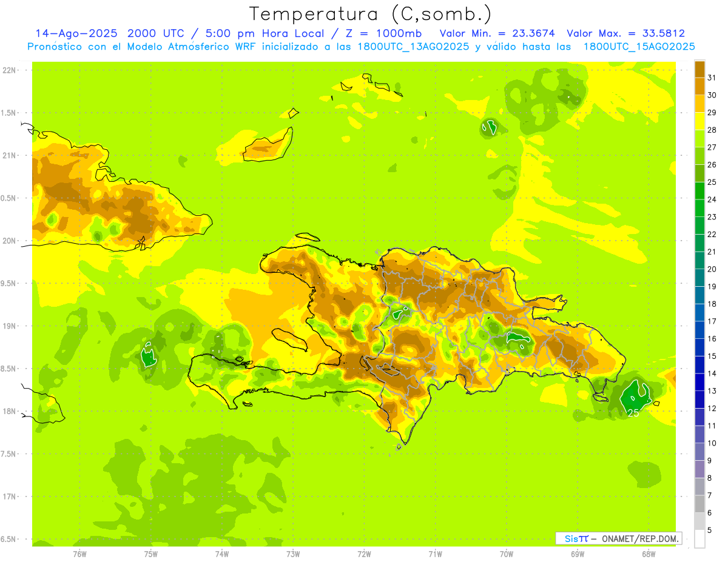Click the '75W' longitude axis label
728x562 pixels.
pyautogui.click(x=150, y=554)
